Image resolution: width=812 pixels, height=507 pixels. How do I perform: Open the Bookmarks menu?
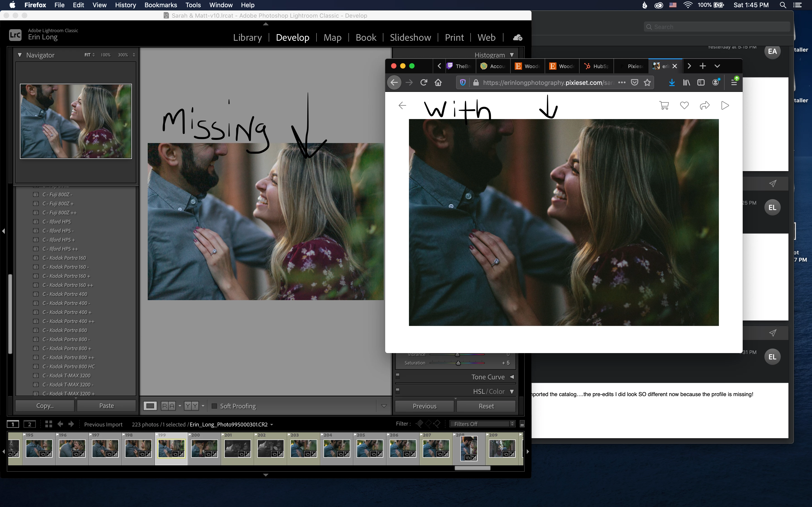pos(160,5)
